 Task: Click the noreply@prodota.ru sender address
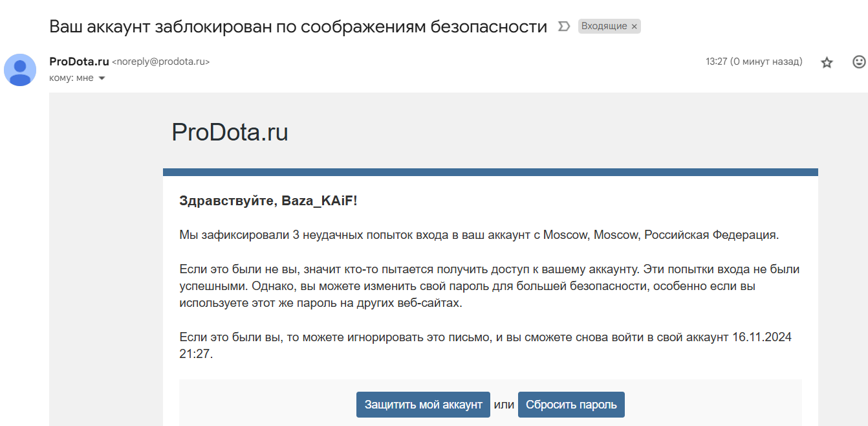pos(161,62)
